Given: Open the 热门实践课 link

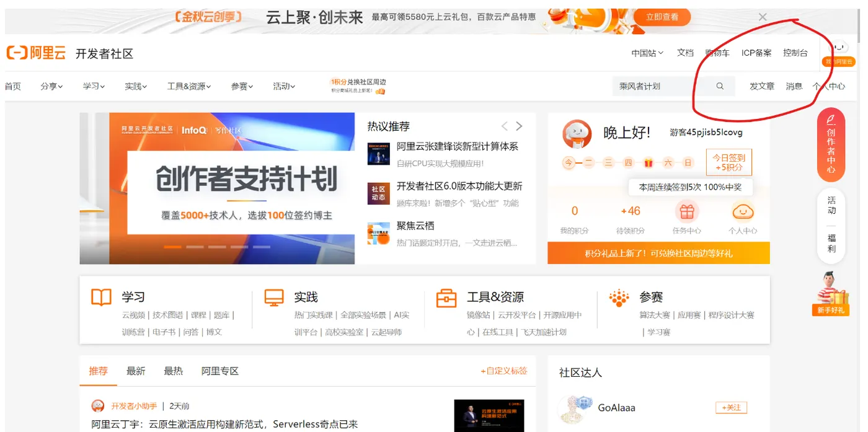Looking at the screenshot, I should click(313, 315).
